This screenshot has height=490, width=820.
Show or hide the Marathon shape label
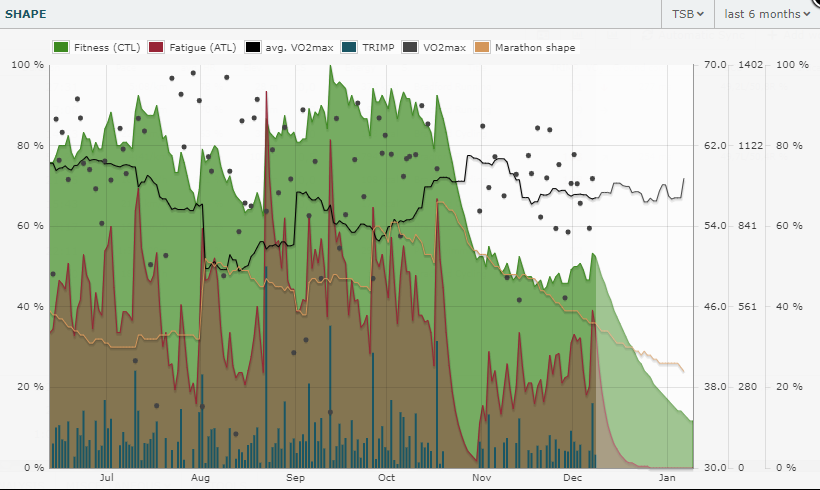click(534, 47)
